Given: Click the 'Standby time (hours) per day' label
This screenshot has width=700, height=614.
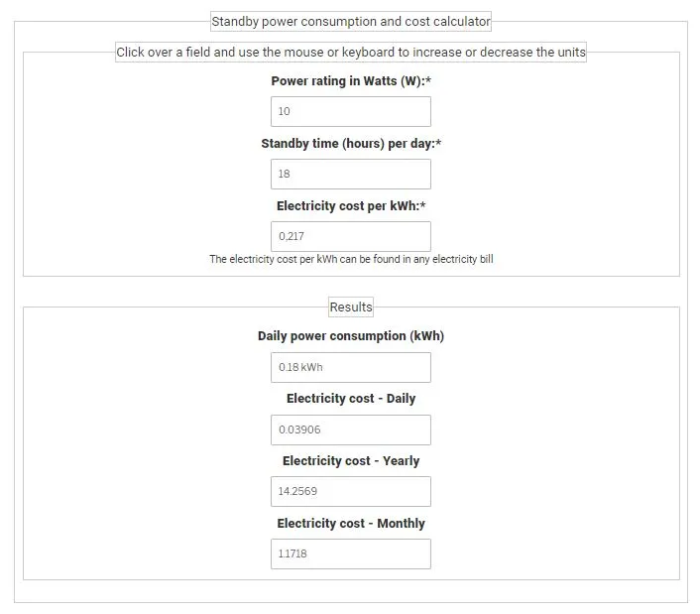Looking at the screenshot, I should click(348, 144).
